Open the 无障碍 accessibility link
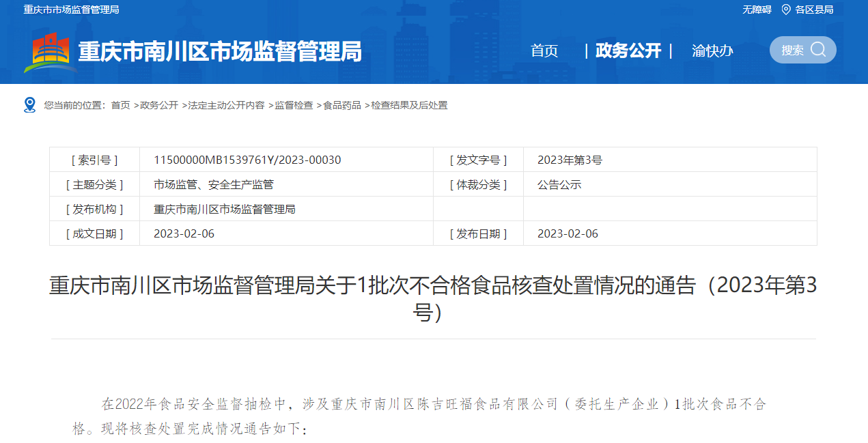Screen dimensions: 868x443 (x=757, y=10)
